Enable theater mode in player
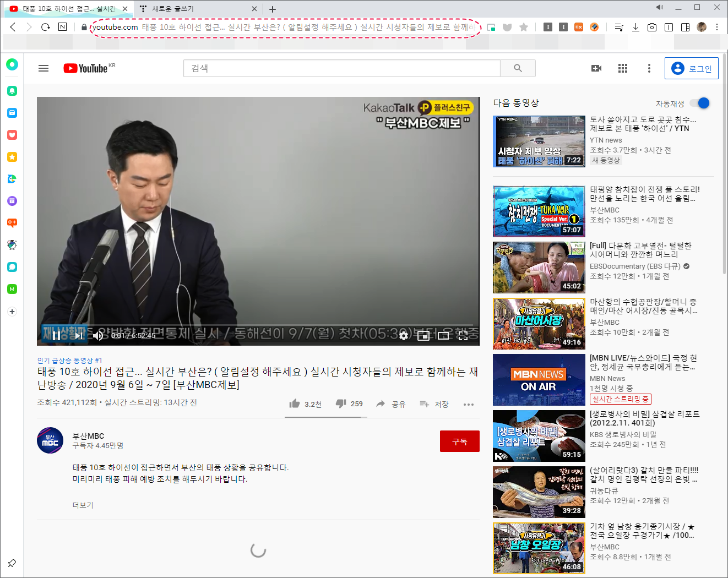728x578 pixels. click(x=443, y=336)
